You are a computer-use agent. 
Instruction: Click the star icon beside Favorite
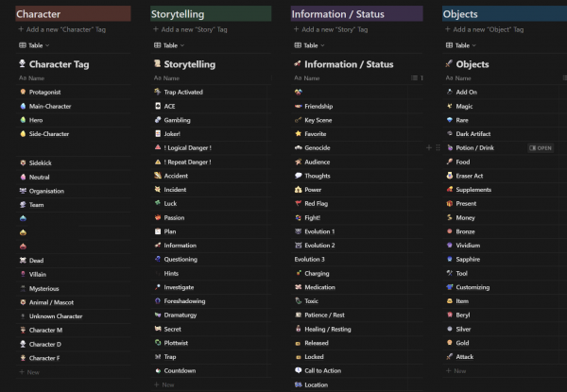[298, 134]
